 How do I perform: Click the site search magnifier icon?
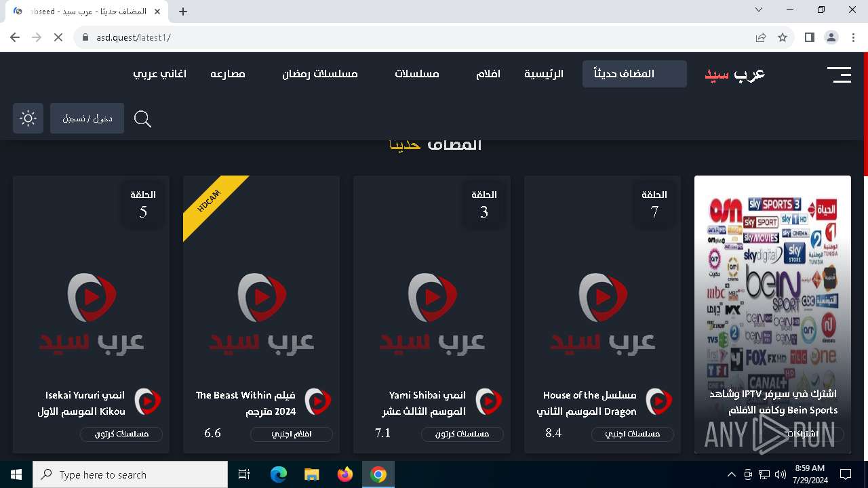[142, 119]
